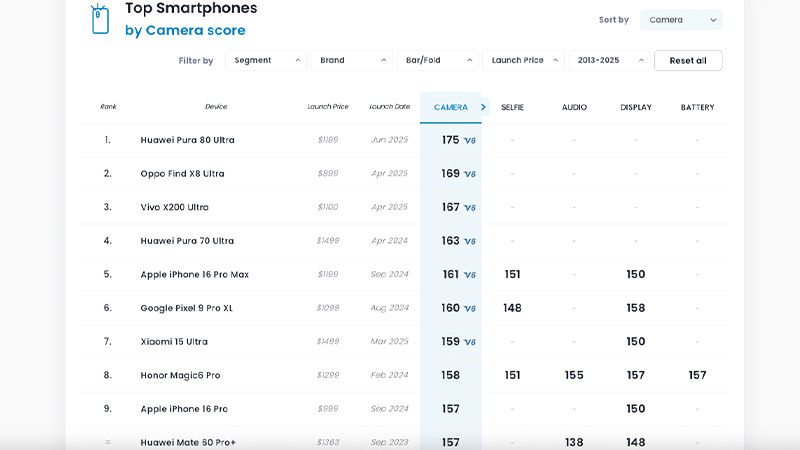Click battery score 157 for Honor Magic6 Pro
The image size is (800, 450).
pyautogui.click(x=697, y=376)
